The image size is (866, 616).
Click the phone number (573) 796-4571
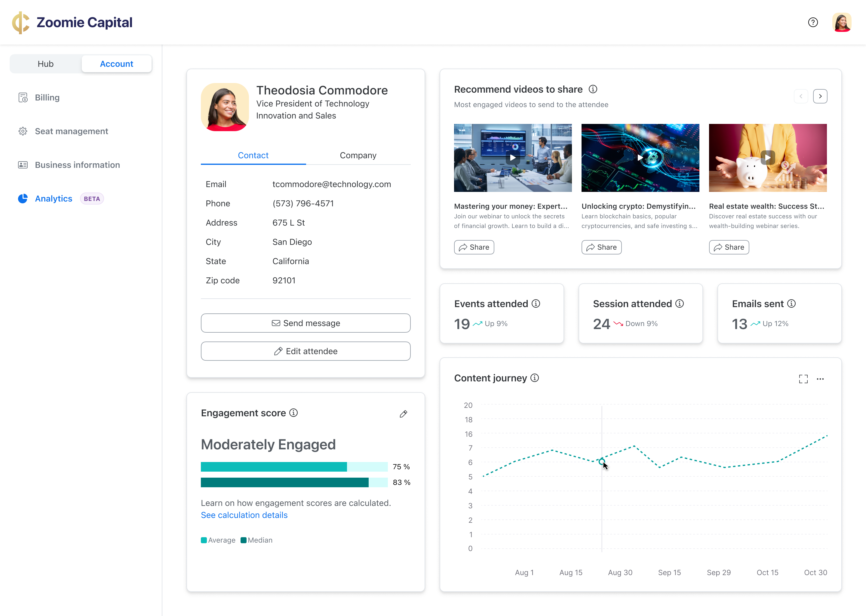(x=303, y=203)
